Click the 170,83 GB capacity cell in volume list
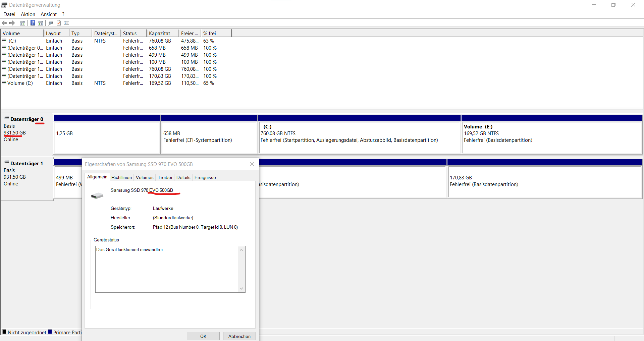The width and height of the screenshot is (644, 341). pyautogui.click(x=160, y=76)
